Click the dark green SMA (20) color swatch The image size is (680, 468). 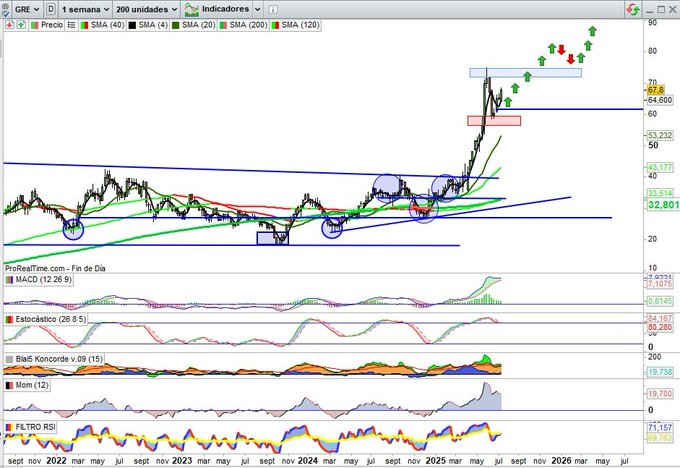[x=176, y=25]
